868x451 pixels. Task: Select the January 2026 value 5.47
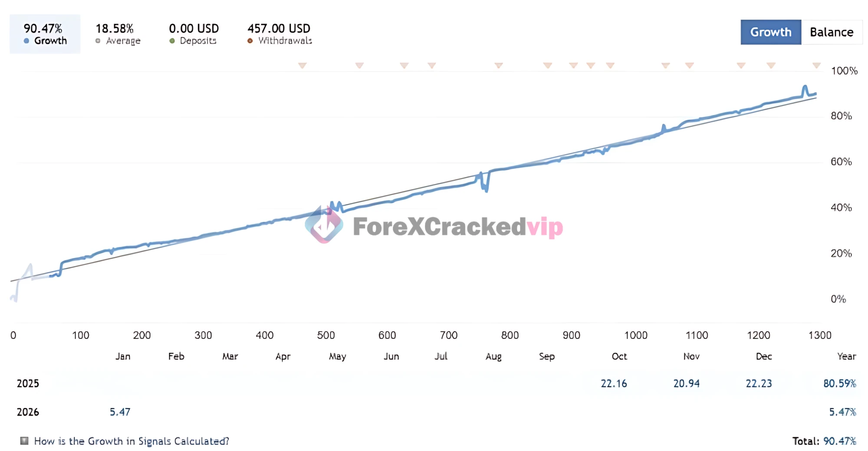click(120, 412)
